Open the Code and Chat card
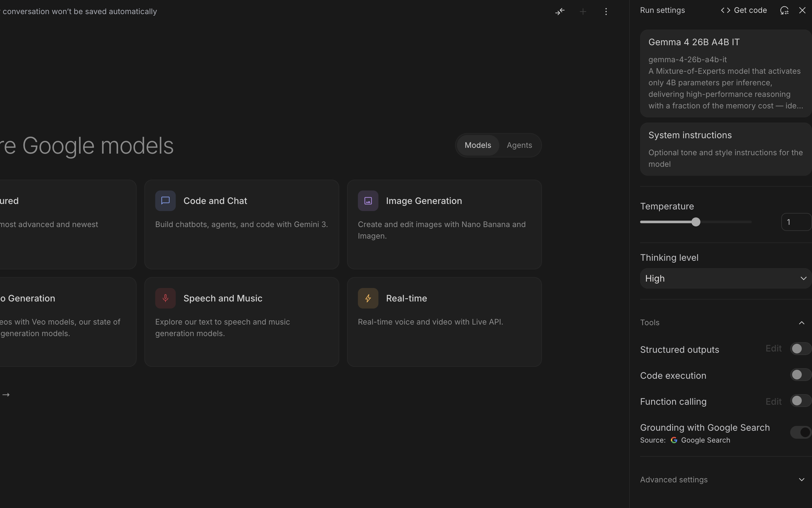Image resolution: width=812 pixels, height=508 pixels. click(241, 224)
